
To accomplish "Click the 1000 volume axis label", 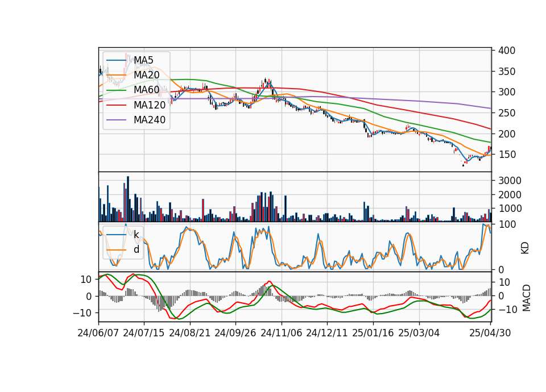I will tap(510, 208).
